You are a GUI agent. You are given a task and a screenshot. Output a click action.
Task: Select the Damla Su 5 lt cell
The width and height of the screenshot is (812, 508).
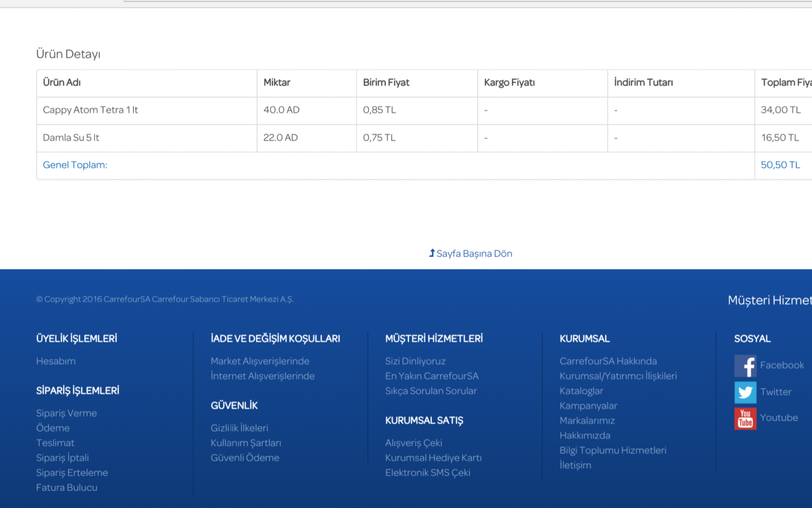147,138
